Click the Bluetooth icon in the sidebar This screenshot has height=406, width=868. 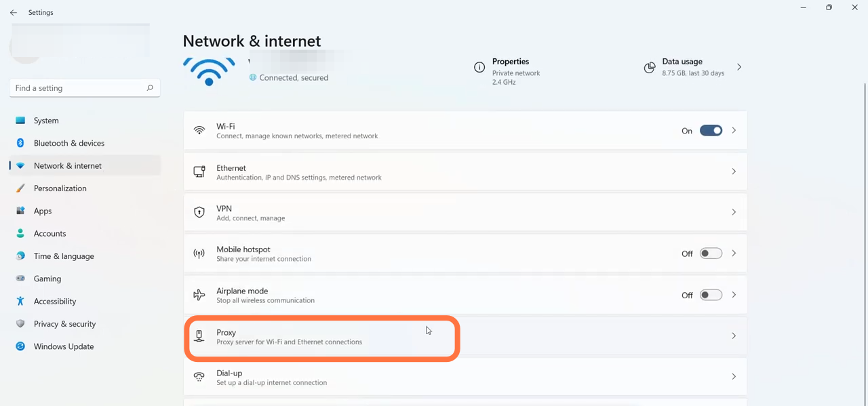(x=20, y=143)
